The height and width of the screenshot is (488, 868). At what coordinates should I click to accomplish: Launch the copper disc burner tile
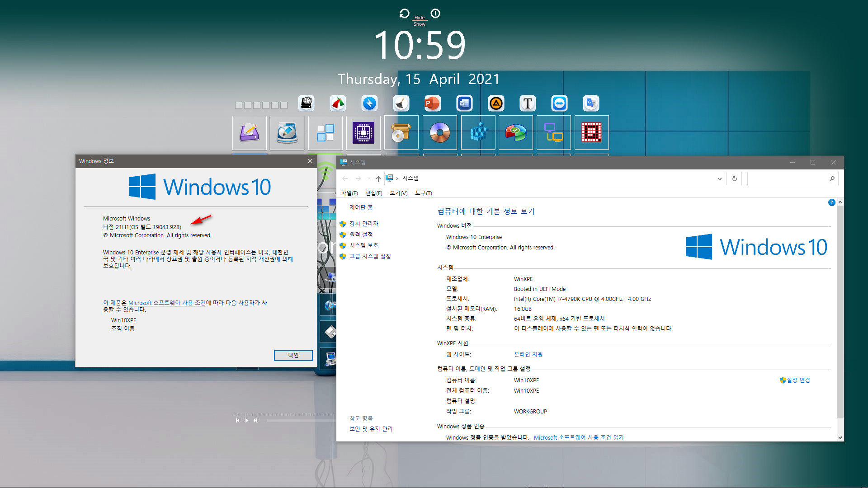click(440, 132)
